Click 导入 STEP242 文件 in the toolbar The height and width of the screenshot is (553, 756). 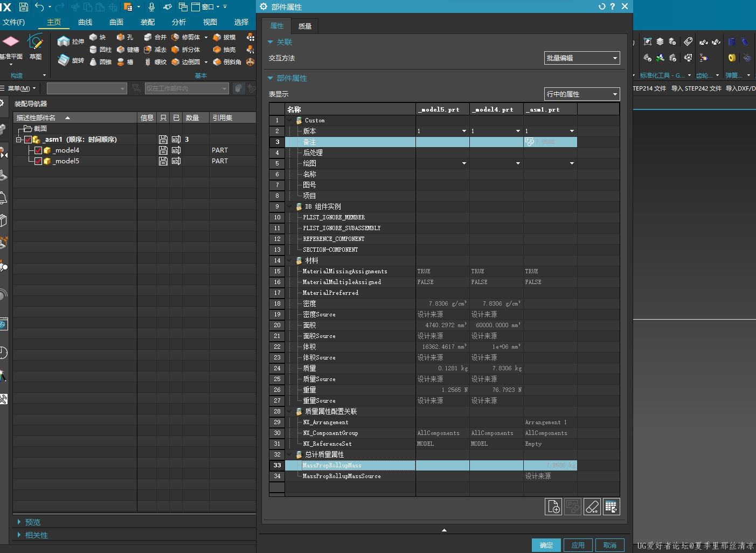tap(696, 88)
